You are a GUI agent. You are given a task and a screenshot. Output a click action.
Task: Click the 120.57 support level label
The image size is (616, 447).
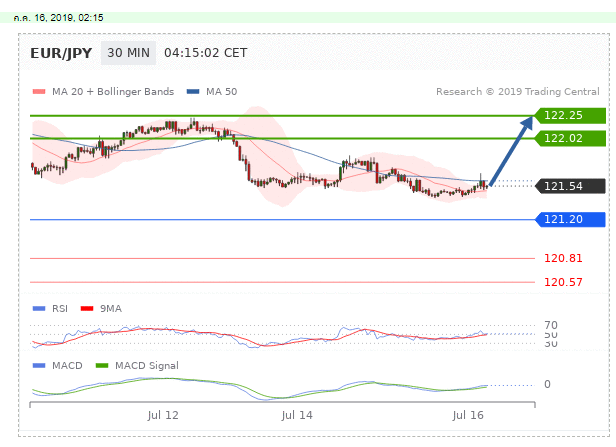pyautogui.click(x=563, y=282)
